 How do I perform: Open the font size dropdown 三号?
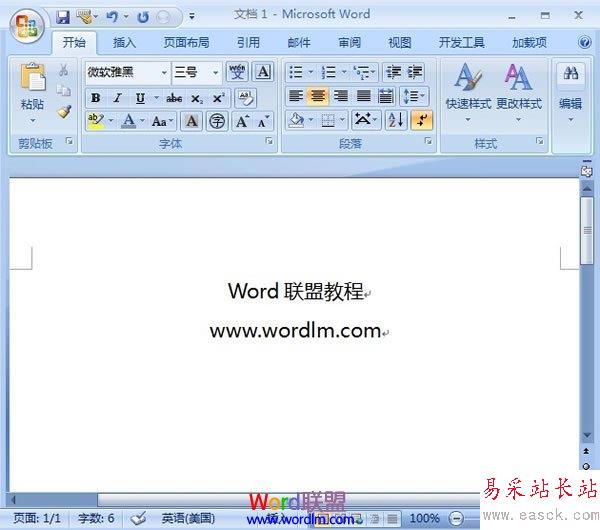tap(215, 72)
